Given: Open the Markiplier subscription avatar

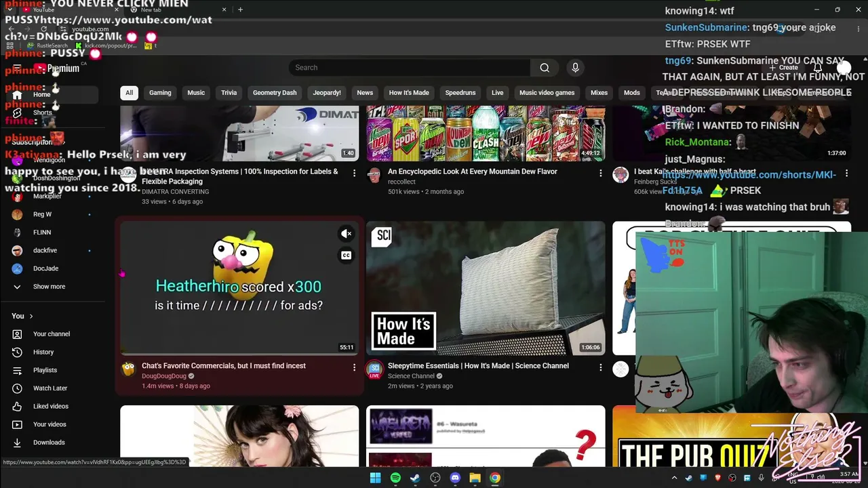Looking at the screenshot, I should (x=18, y=197).
